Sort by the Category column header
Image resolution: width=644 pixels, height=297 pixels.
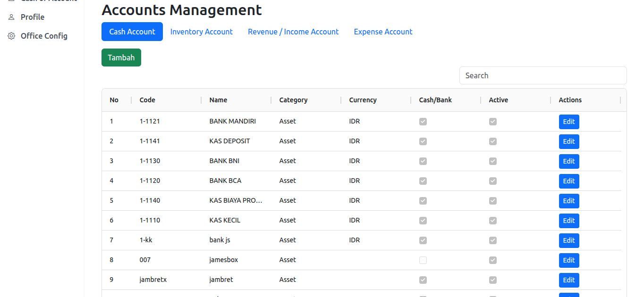click(293, 100)
